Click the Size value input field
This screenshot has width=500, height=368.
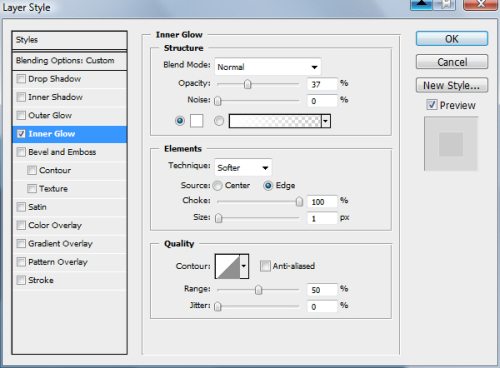click(x=322, y=218)
